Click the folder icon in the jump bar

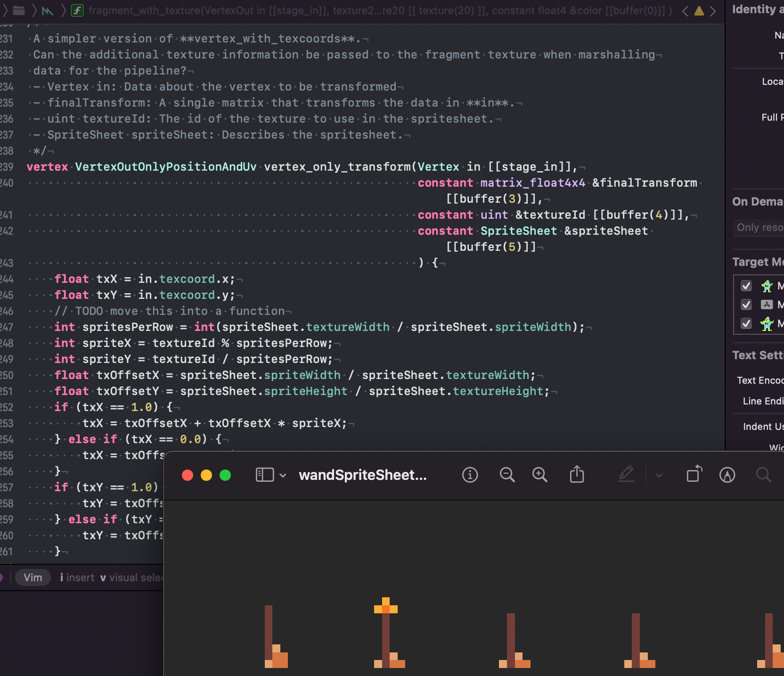pos(18,10)
